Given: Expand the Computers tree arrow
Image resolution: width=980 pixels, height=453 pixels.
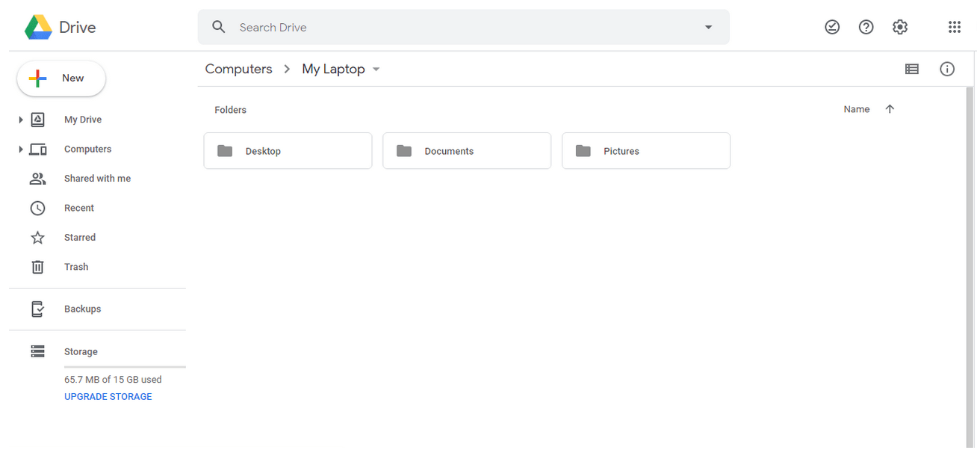Looking at the screenshot, I should (21, 150).
